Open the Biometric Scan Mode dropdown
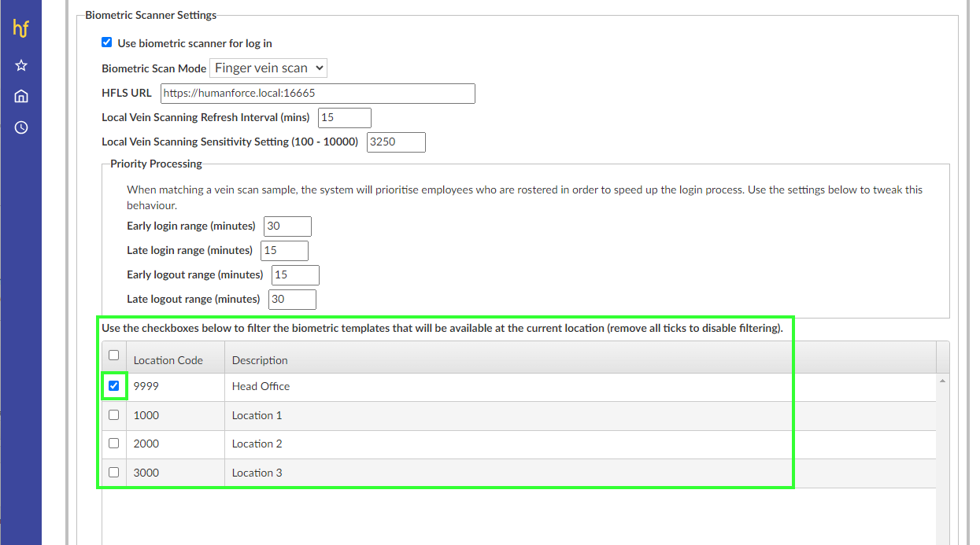 [x=268, y=68]
